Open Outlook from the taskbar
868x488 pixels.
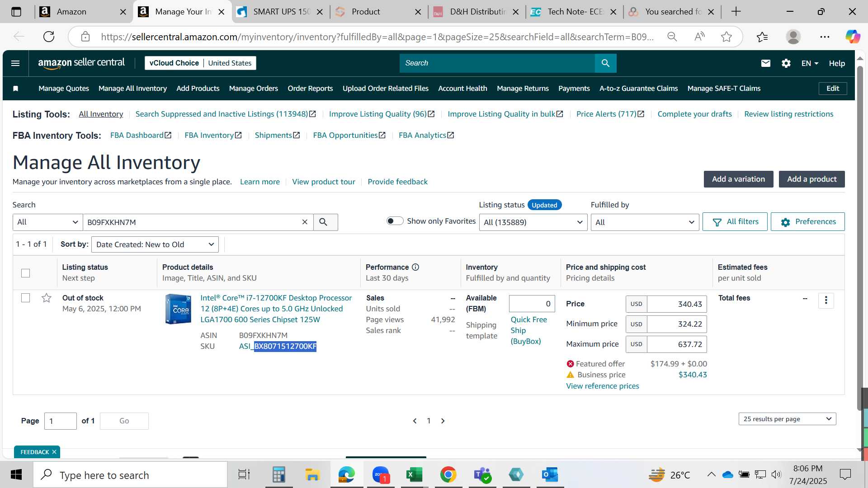point(550,475)
